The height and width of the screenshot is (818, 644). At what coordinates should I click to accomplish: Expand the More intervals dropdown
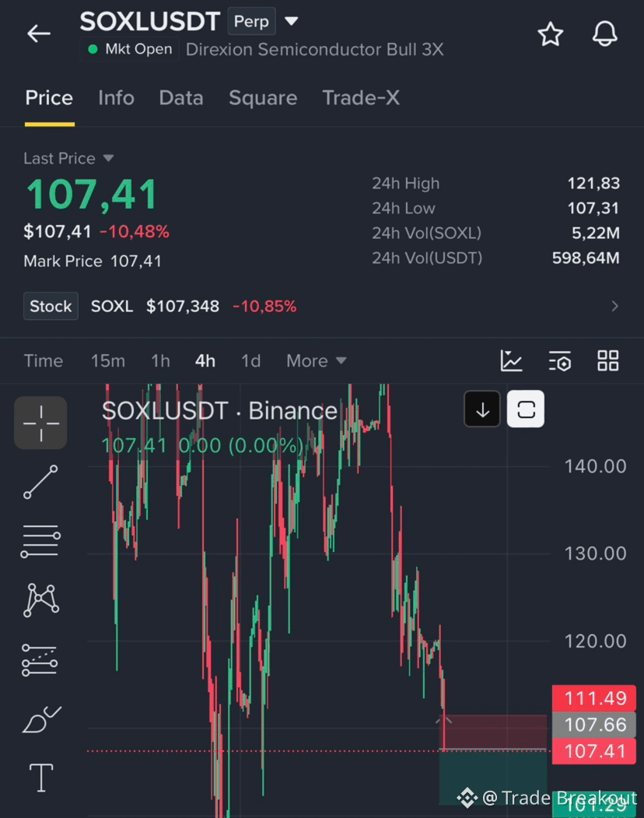pyautogui.click(x=316, y=361)
